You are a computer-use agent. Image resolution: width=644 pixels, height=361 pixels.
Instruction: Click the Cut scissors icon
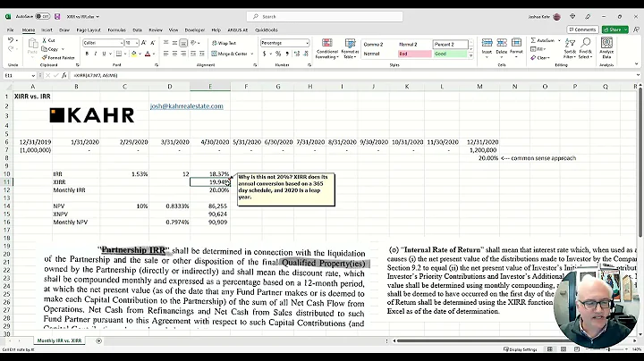(45, 40)
